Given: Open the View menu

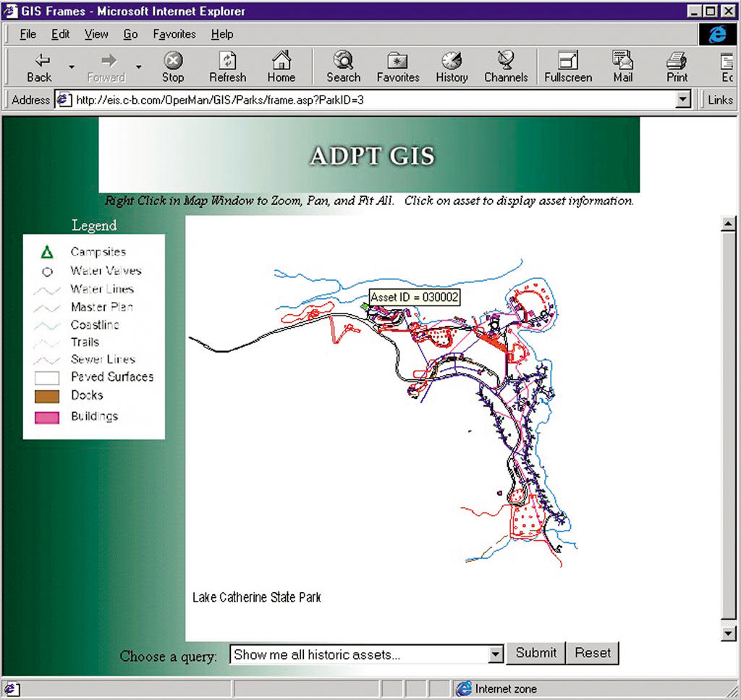Looking at the screenshot, I should 96,34.
